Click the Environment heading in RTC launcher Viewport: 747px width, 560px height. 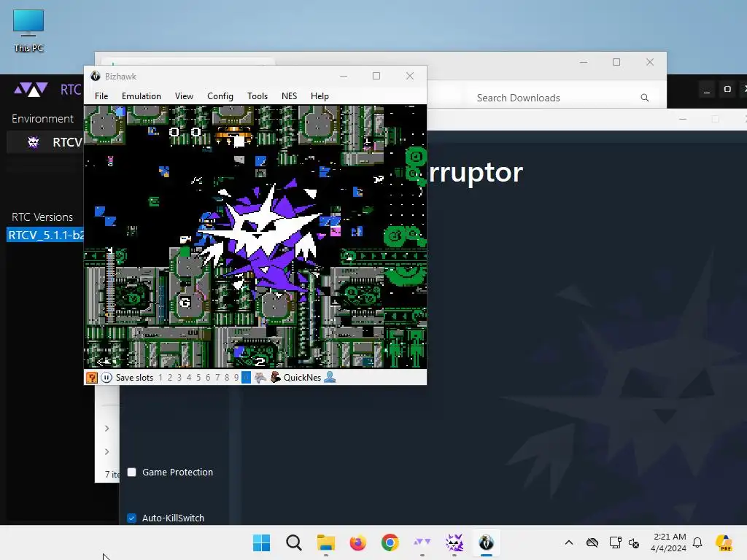43,119
